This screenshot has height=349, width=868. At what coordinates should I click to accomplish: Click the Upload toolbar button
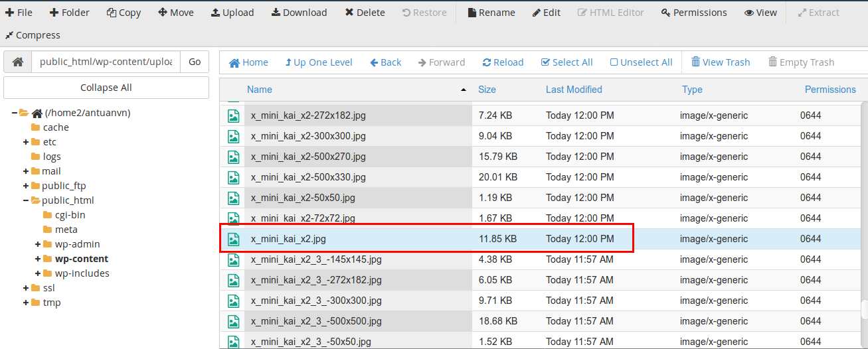(232, 13)
